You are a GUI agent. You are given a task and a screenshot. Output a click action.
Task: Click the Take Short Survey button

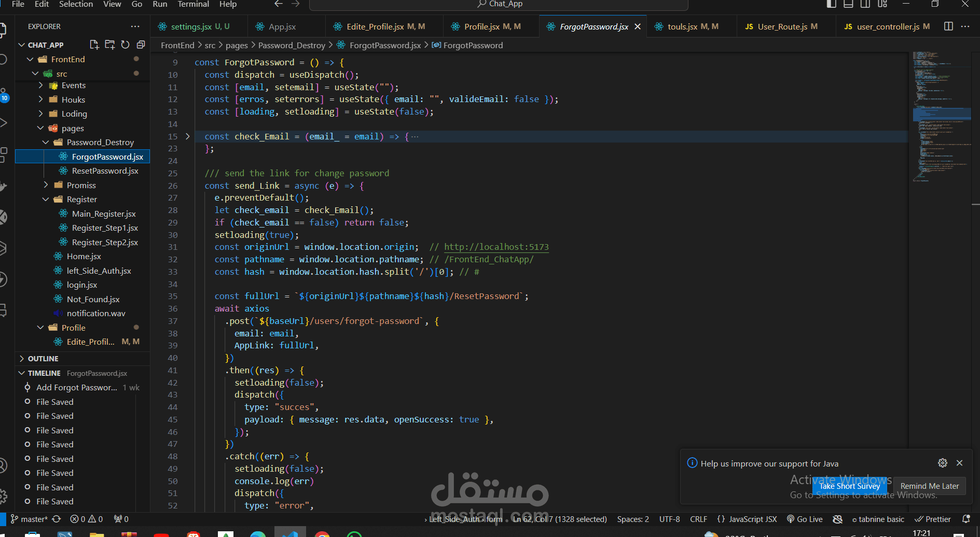[850, 486]
